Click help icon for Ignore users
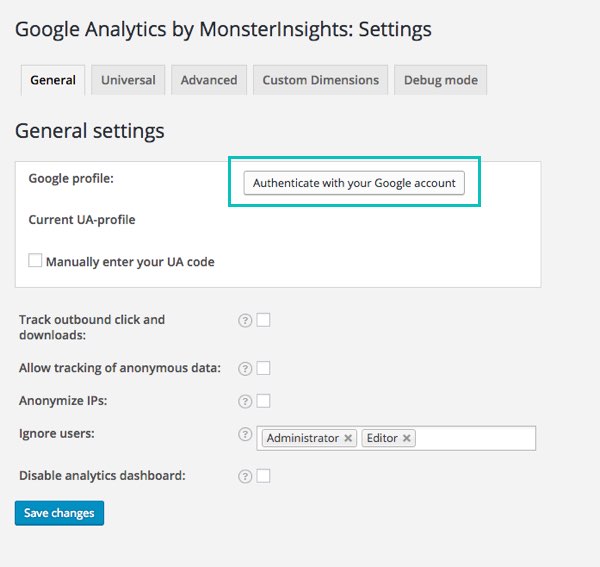 pos(244,435)
